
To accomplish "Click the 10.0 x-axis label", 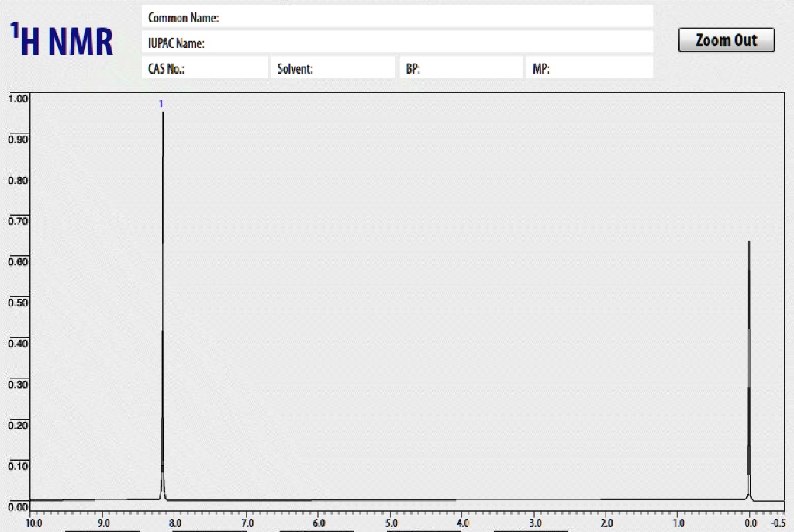I will click(34, 523).
